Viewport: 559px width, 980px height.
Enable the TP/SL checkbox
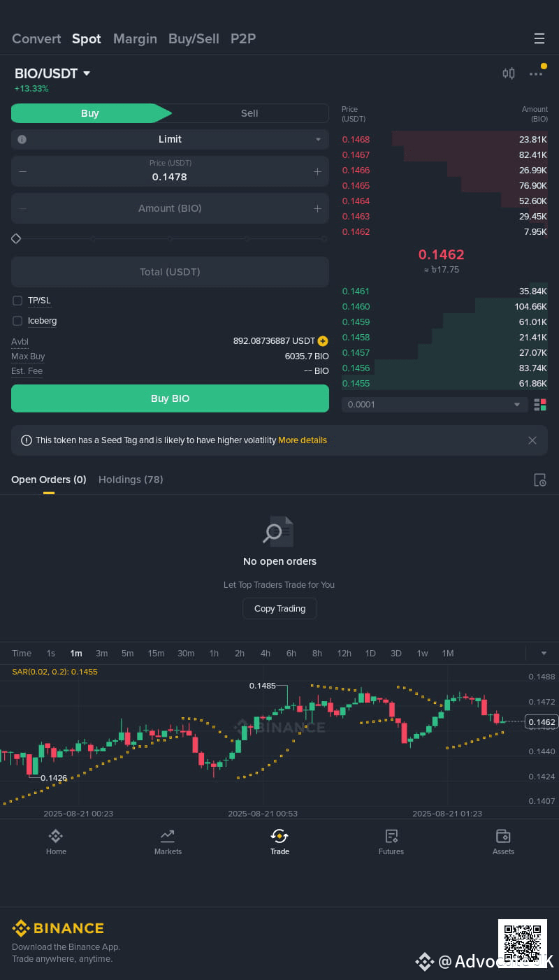pos(17,301)
